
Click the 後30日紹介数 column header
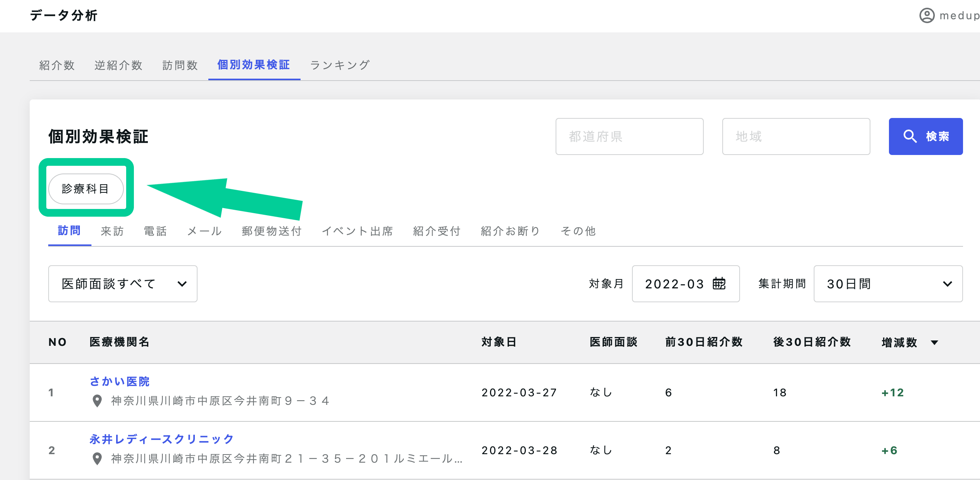812,342
